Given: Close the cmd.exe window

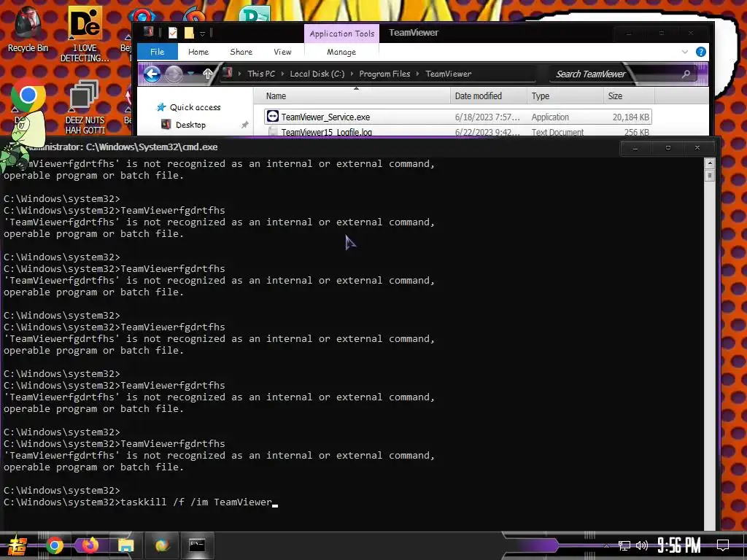Looking at the screenshot, I should (x=697, y=148).
